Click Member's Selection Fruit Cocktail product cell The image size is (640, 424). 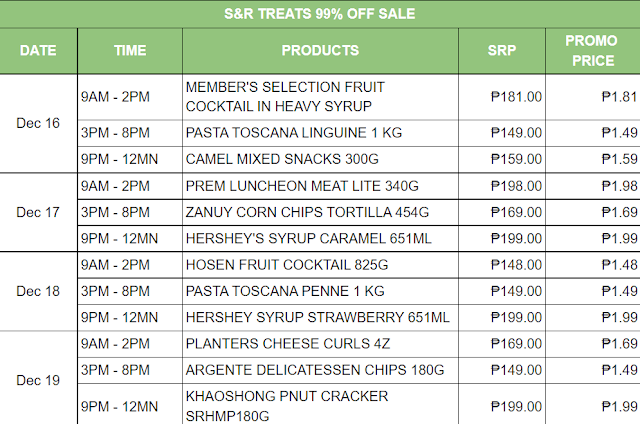[319, 97]
